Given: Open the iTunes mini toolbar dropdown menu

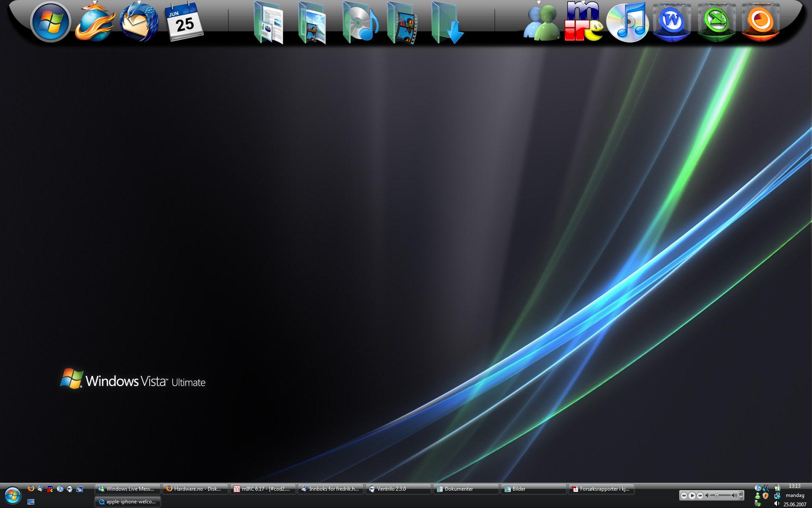Looking at the screenshot, I should (741, 498).
